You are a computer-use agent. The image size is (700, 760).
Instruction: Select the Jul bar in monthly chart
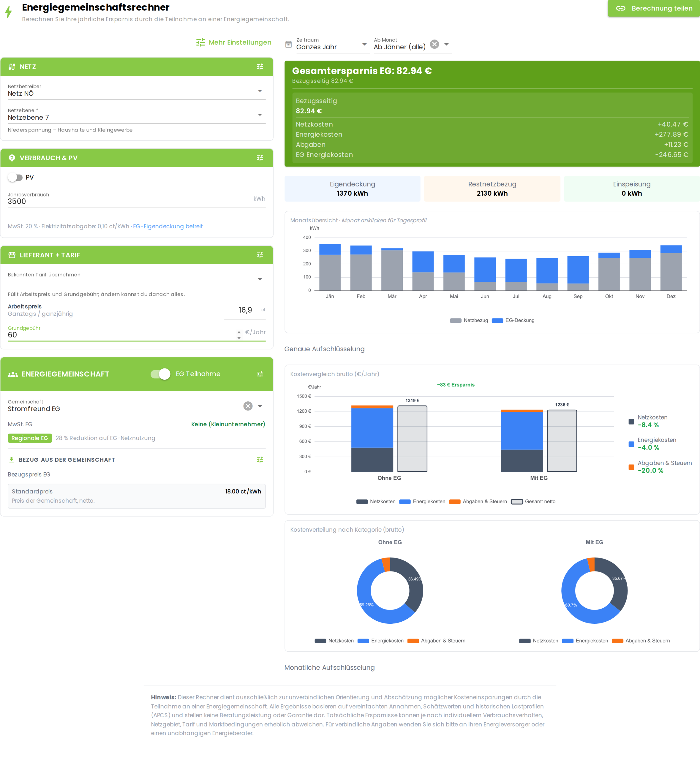[x=516, y=275]
